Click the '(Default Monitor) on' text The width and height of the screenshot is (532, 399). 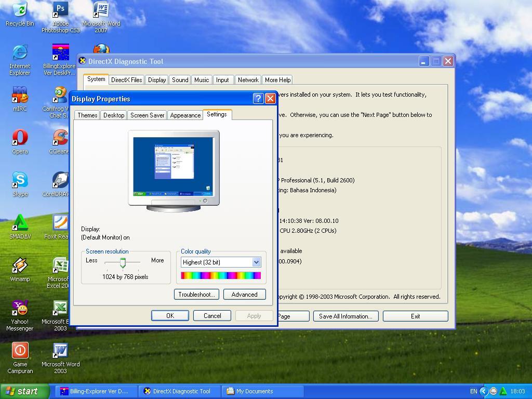click(105, 237)
